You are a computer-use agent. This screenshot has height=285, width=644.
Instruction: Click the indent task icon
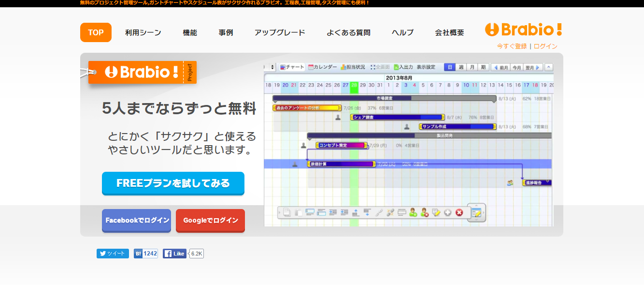click(333, 212)
